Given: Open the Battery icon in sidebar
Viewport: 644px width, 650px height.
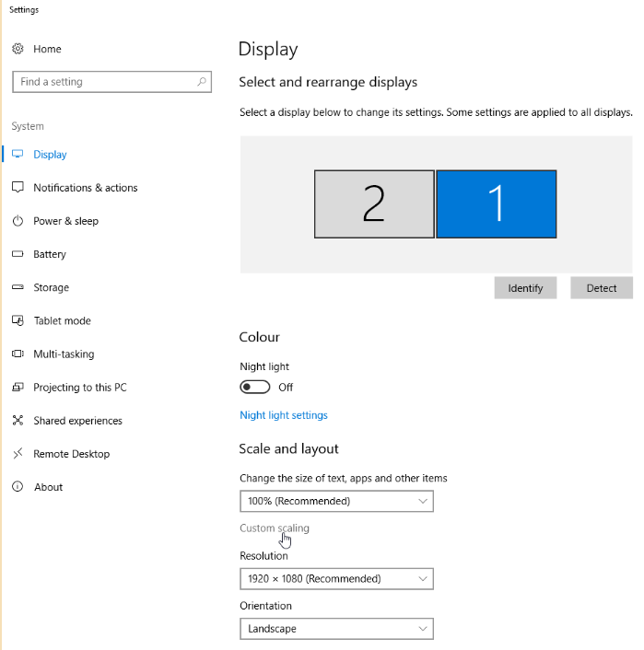Looking at the screenshot, I should point(18,254).
